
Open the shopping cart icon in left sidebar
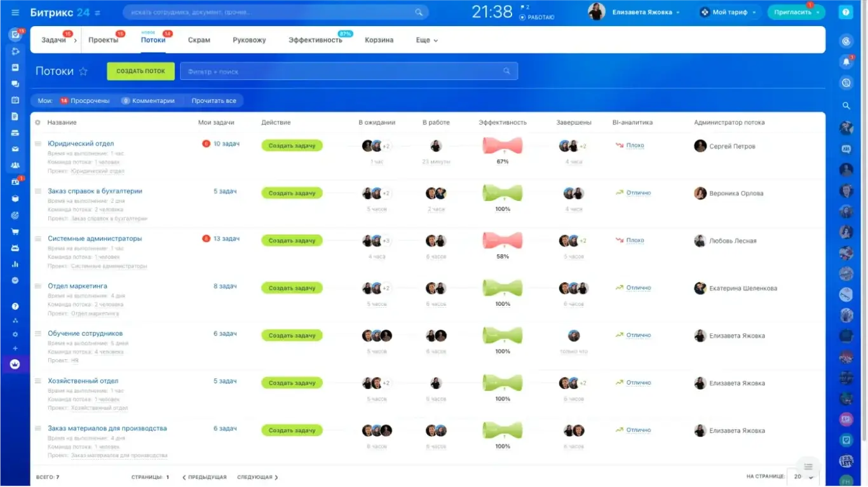coord(15,231)
